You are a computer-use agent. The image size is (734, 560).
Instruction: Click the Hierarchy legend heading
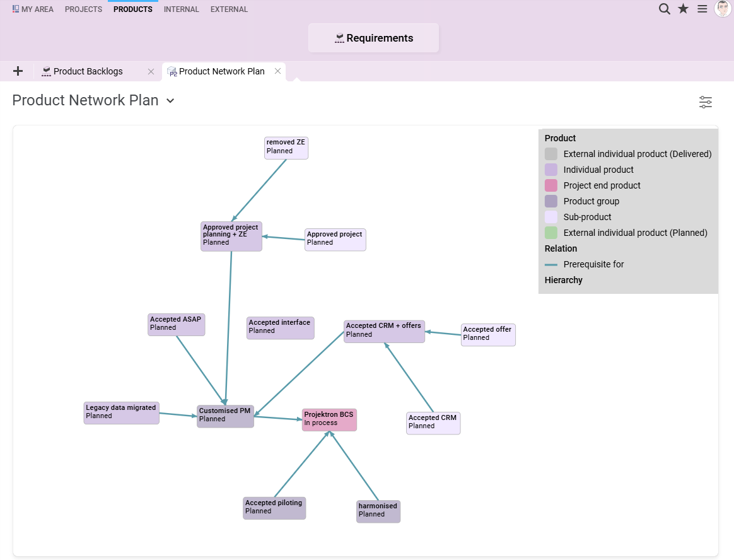tap(564, 280)
